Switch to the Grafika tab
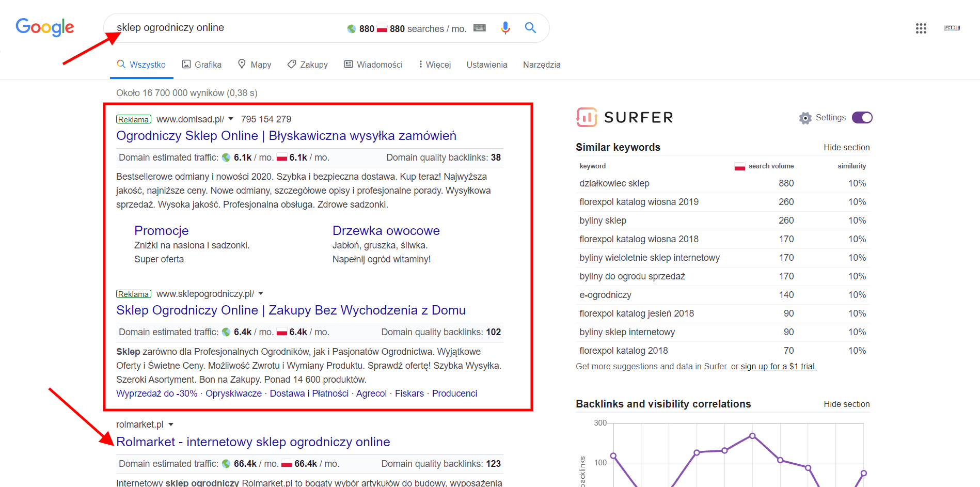Viewport: 980px width, 487px height. pos(202,65)
